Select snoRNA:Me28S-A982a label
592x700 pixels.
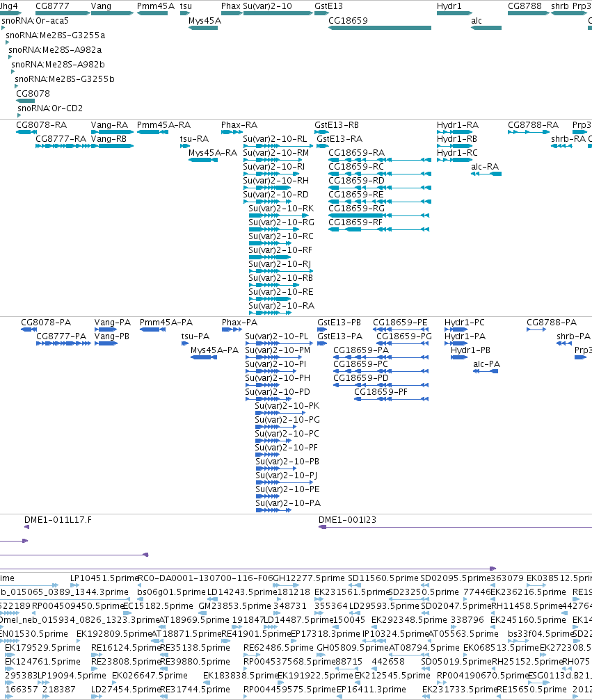click(x=55, y=49)
